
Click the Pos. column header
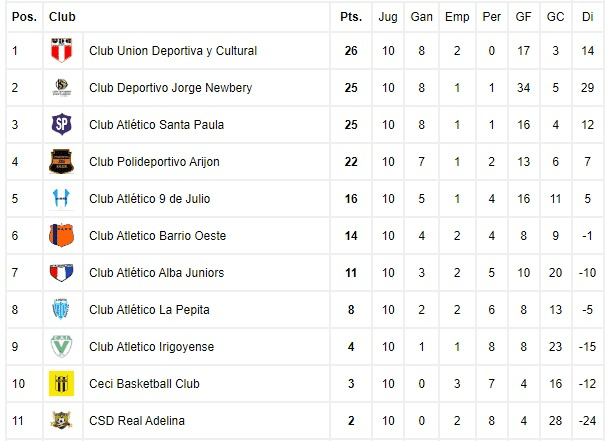pos(24,17)
